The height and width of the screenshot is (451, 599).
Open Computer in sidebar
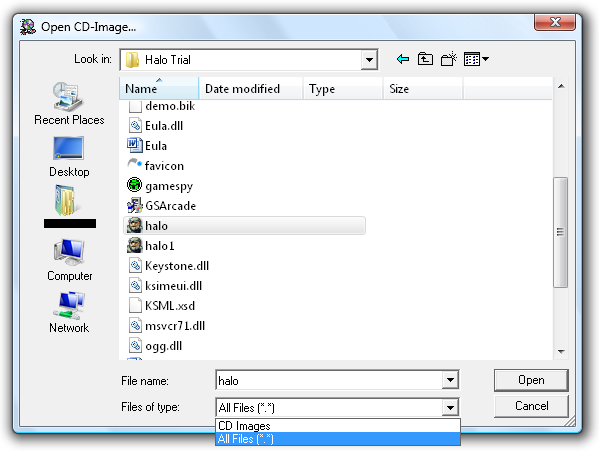70,260
